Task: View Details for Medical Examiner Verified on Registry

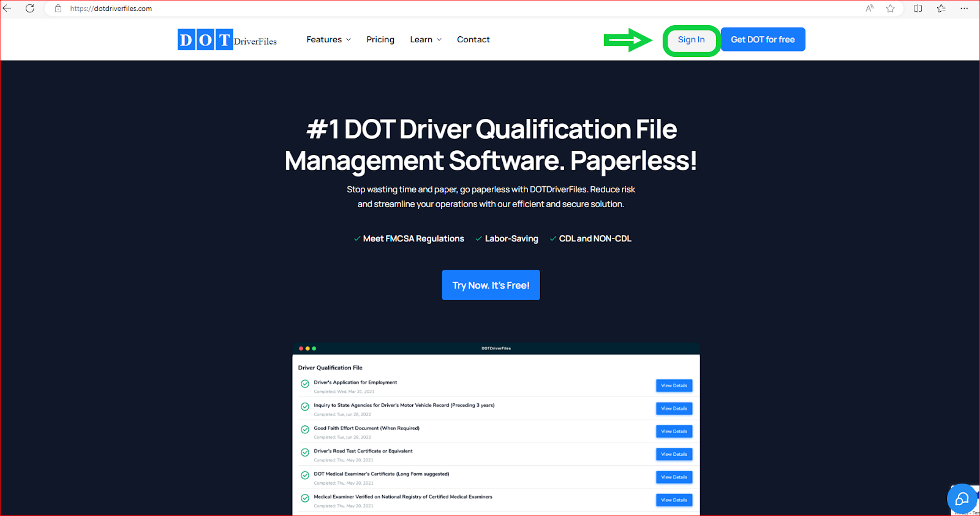Action: point(674,500)
